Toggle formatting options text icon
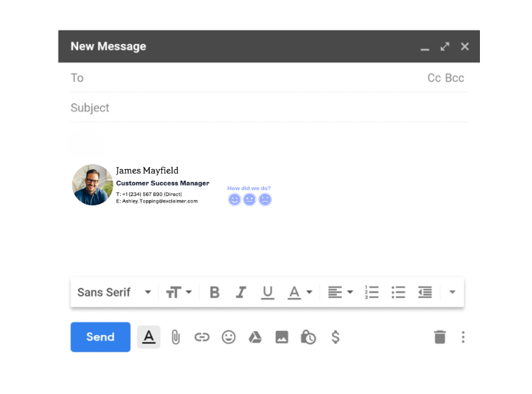Viewport: 532px width, 394px height. pos(149,337)
